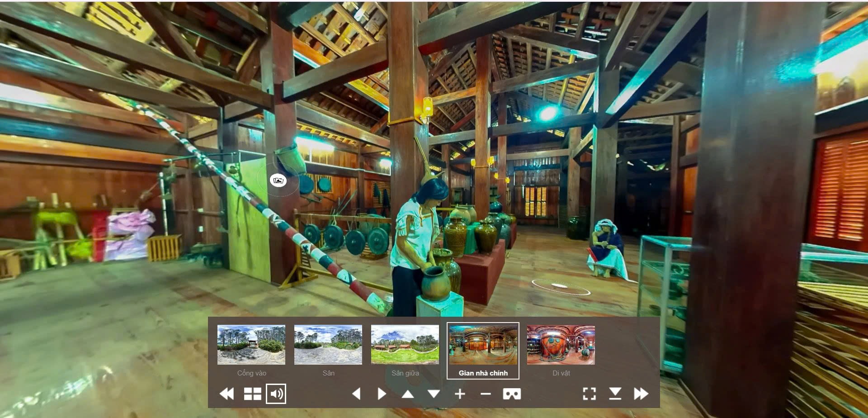The image size is (868, 418).
Task: Zoom out with the minus icon
Action: click(486, 394)
